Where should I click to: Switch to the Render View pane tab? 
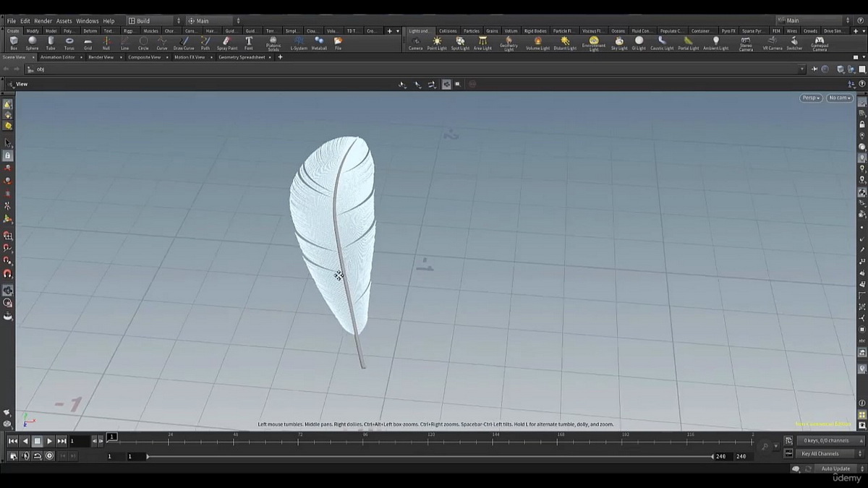[x=101, y=57]
